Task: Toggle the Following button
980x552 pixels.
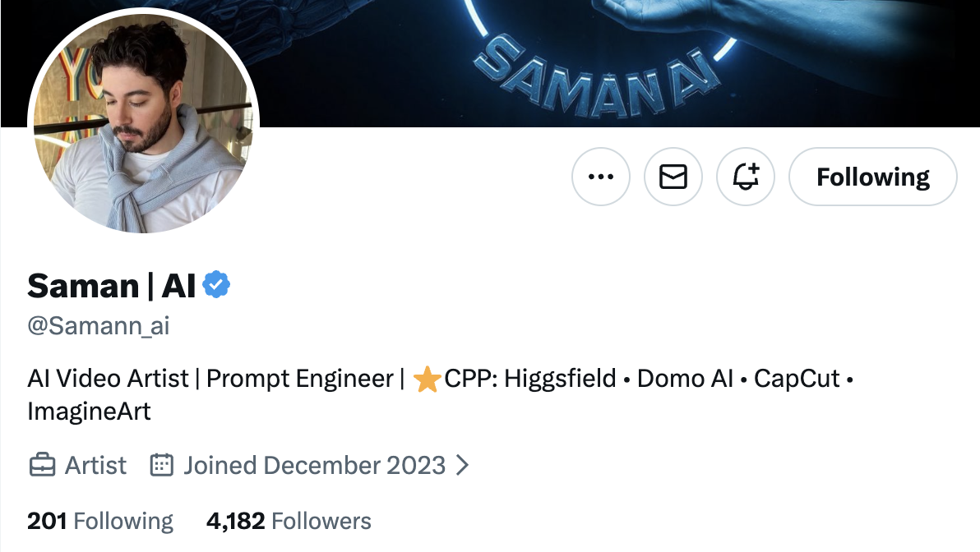Action: pos(872,177)
